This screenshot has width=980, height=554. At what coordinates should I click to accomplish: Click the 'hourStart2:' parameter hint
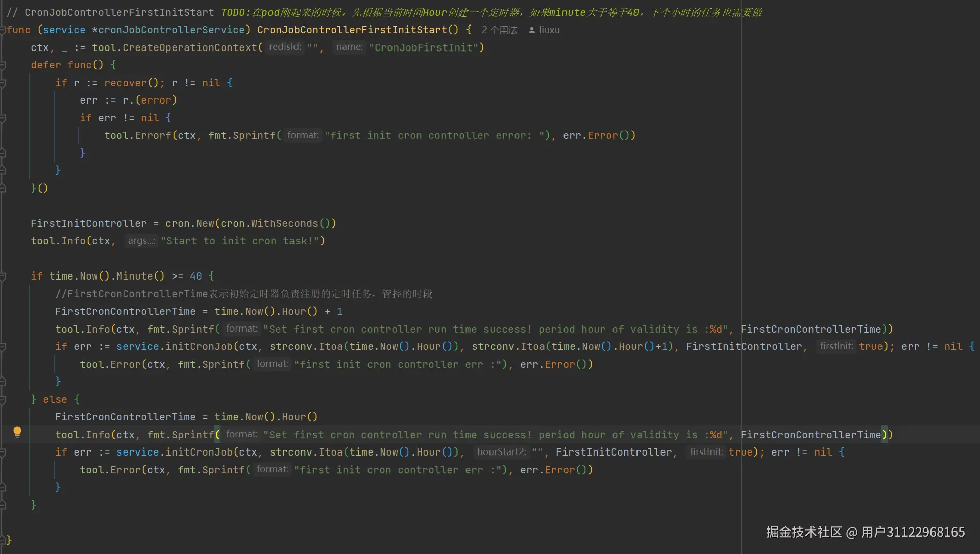click(501, 452)
